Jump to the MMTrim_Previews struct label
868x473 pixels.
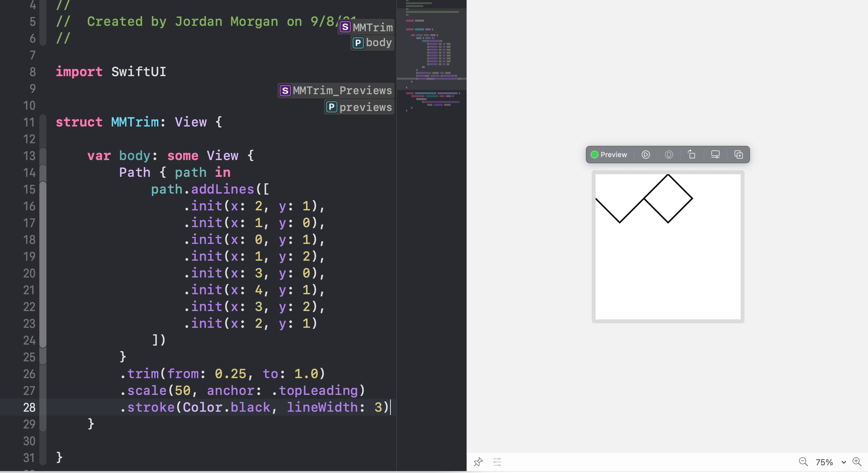coord(336,90)
